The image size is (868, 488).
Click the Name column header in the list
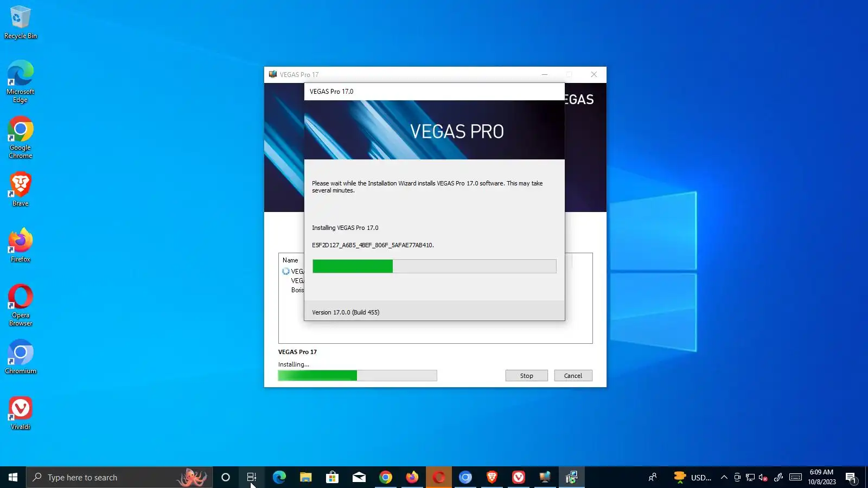[x=290, y=260]
